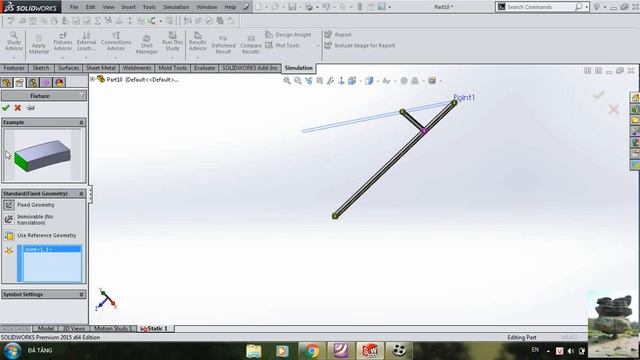Click Deformed Result button
This screenshot has height=360, width=640.
223,44
